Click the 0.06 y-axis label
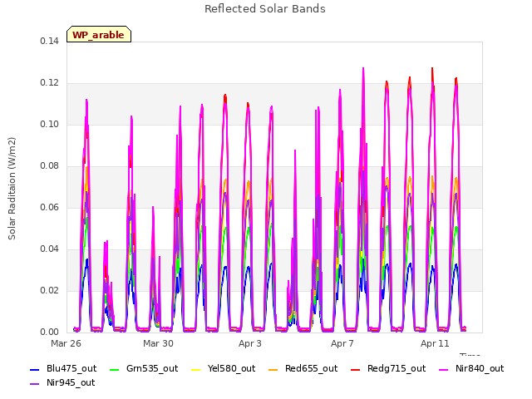The height and width of the screenshot is (399, 532). click(x=50, y=208)
